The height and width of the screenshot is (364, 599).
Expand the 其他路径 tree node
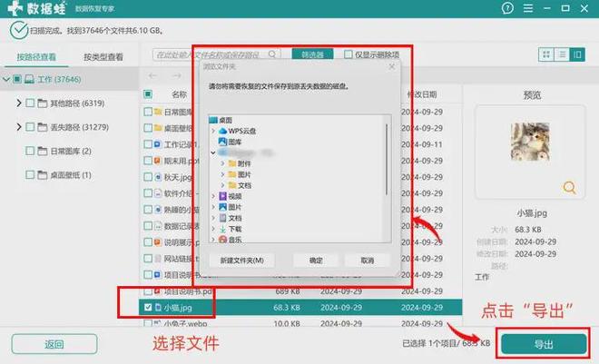(x=19, y=103)
